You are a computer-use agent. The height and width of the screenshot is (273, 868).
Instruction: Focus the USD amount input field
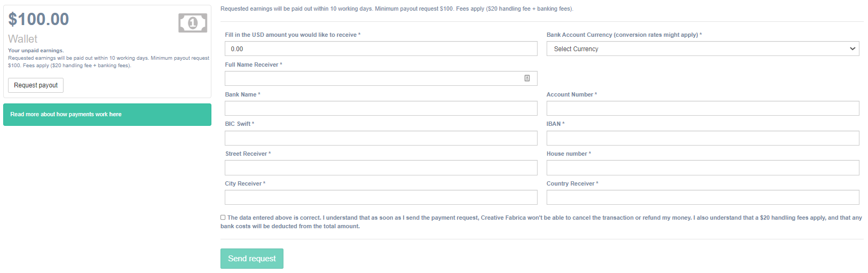(x=381, y=49)
